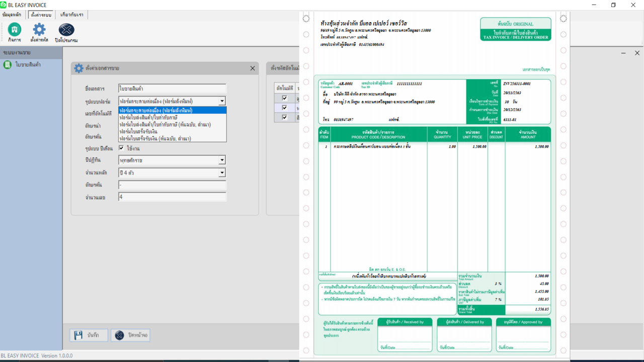
Task: Click the 'อนุมัติโดย / Approved by' signature heading
Action: pos(523,322)
